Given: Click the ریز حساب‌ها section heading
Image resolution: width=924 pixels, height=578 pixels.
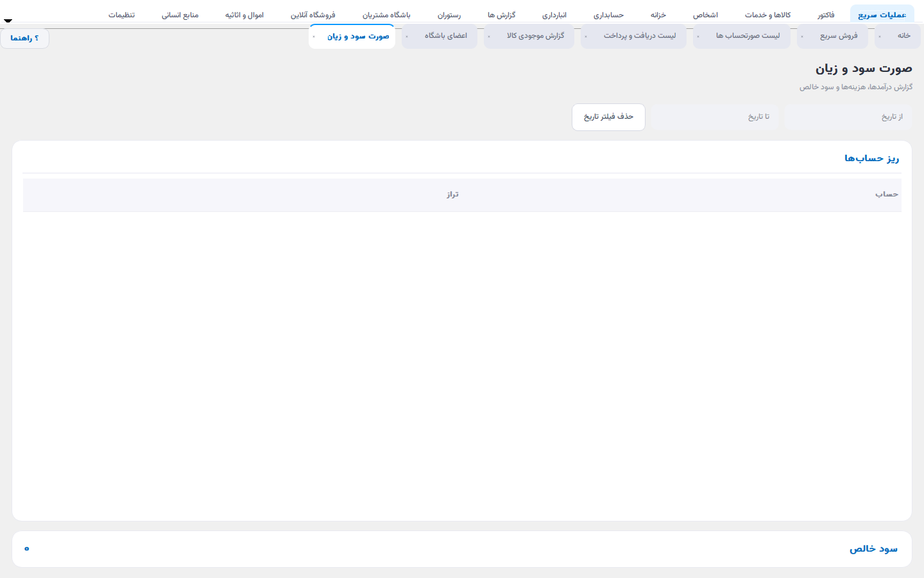Looking at the screenshot, I should pos(871,159).
